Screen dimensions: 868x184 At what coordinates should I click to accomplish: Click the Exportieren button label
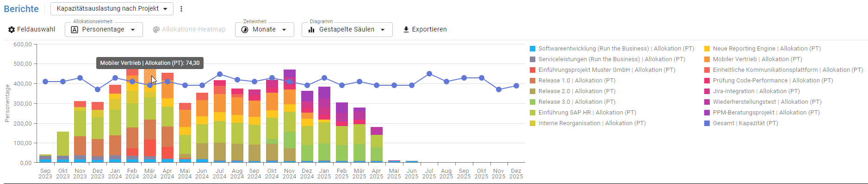(x=429, y=29)
